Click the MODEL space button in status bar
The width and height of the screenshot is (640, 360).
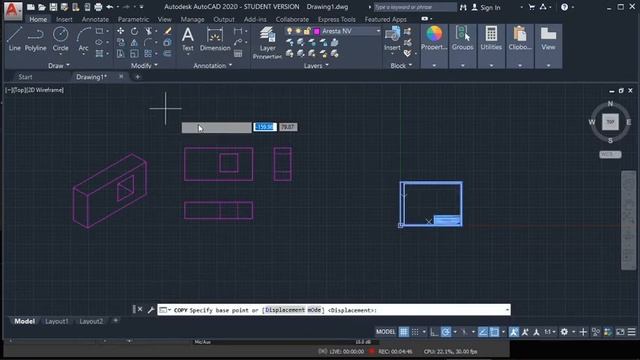coord(385,332)
